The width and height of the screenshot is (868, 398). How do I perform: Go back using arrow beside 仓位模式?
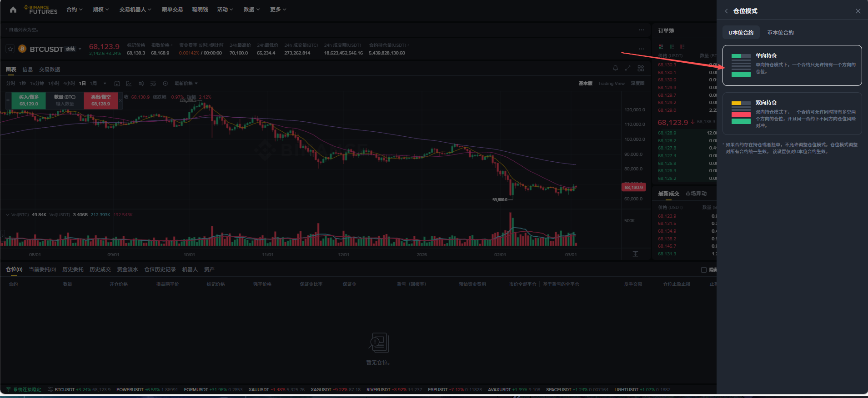[726, 11]
